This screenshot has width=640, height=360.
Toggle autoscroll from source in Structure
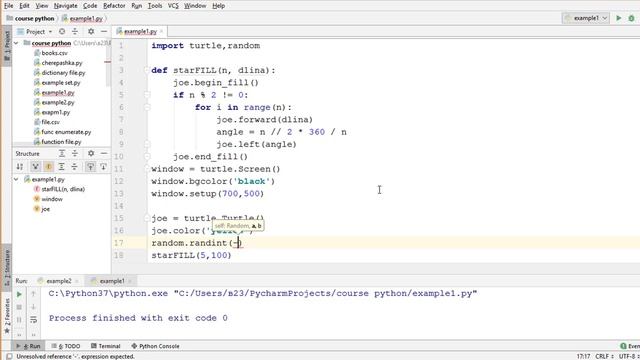coord(103,167)
